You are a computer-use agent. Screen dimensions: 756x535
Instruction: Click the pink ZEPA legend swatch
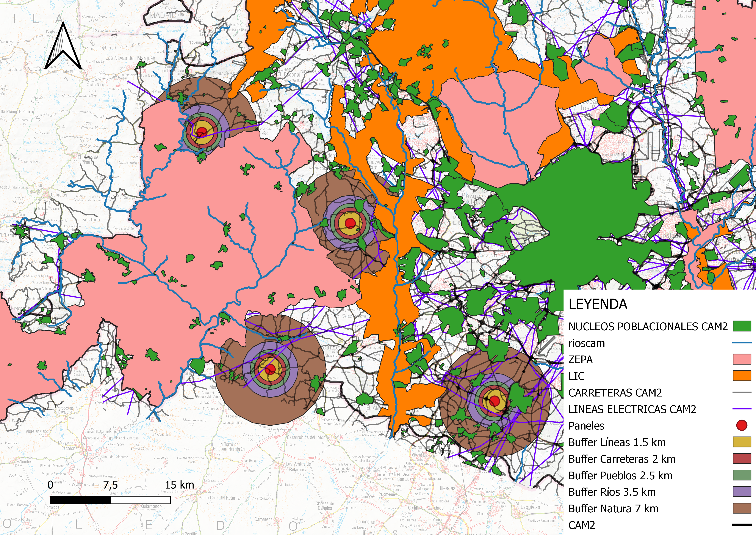[x=742, y=359]
